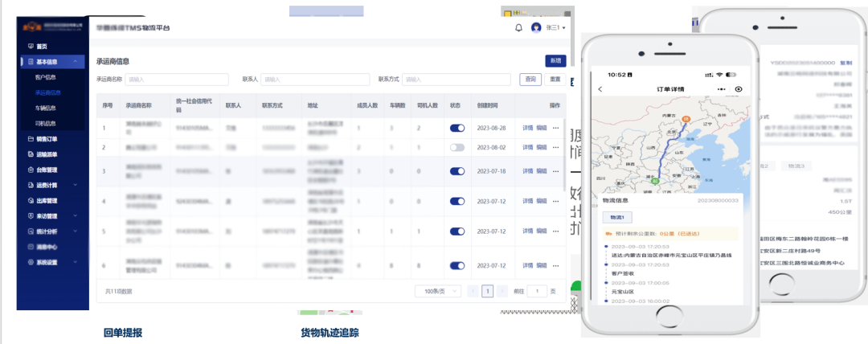The width and height of the screenshot is (868, 344).
Task: Toggle status switch in row number 4
Action: pyautogui.click(x=457, y=201)
